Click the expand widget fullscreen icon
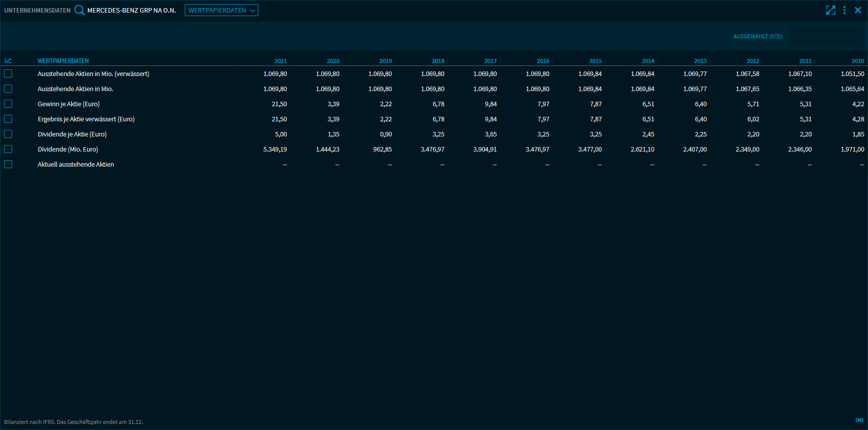This screenshot has width=868, height=430. point(831,10)
